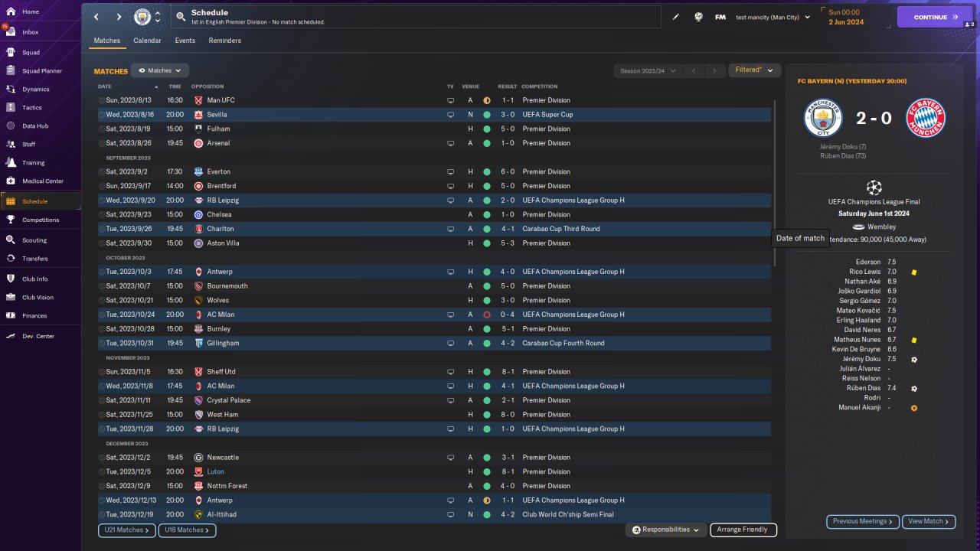980x551 pixels.
Task: Go to the Squad page
Action: [x=31, y=53]
